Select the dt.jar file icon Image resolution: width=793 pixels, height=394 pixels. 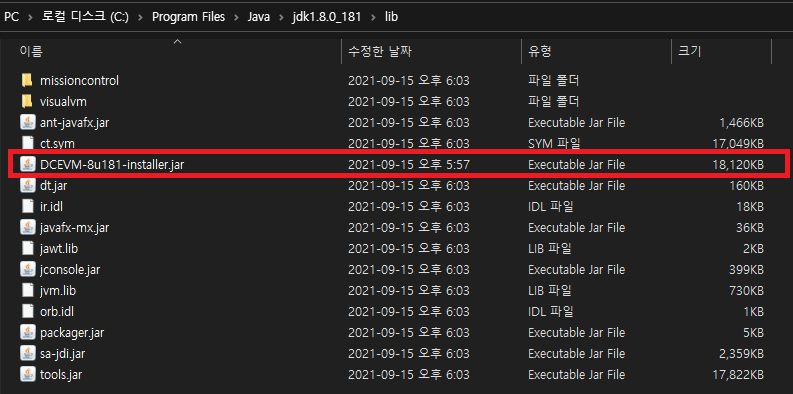click(x=27, y=186)
